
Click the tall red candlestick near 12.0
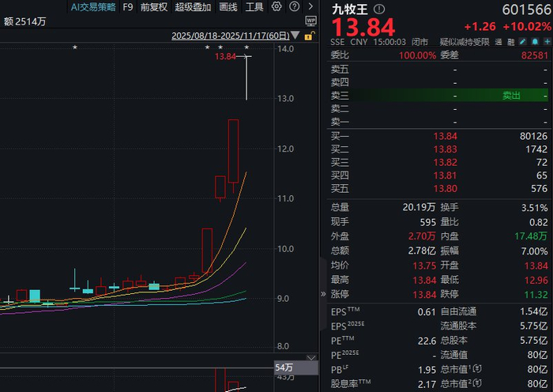(233, 151)
